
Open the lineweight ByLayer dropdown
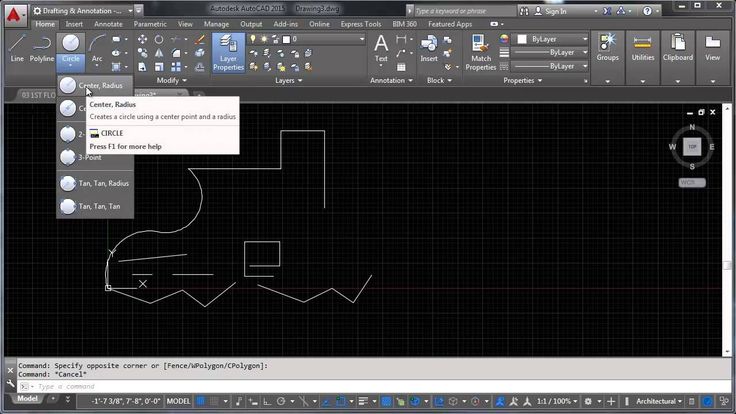[x=549, y=53]
